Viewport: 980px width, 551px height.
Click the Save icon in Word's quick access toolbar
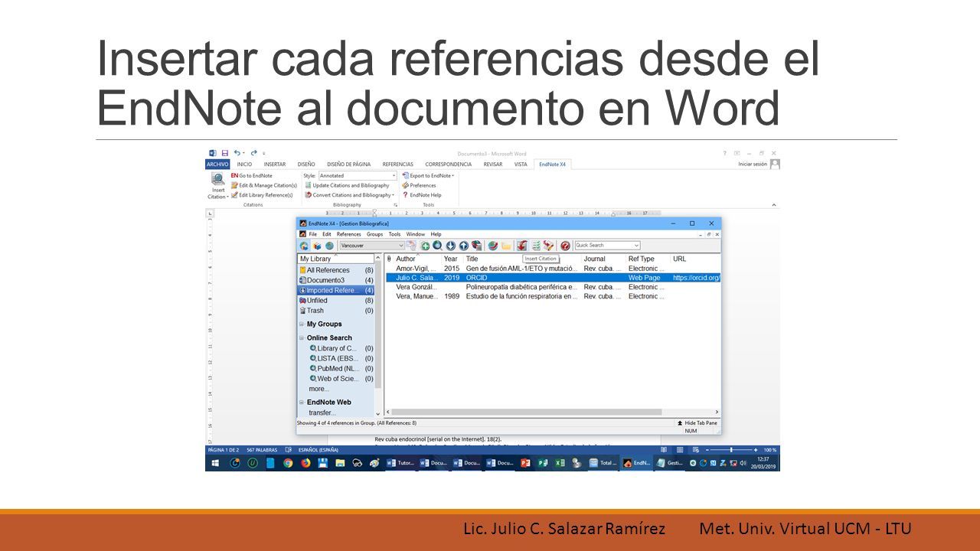[x=224, y=153]
